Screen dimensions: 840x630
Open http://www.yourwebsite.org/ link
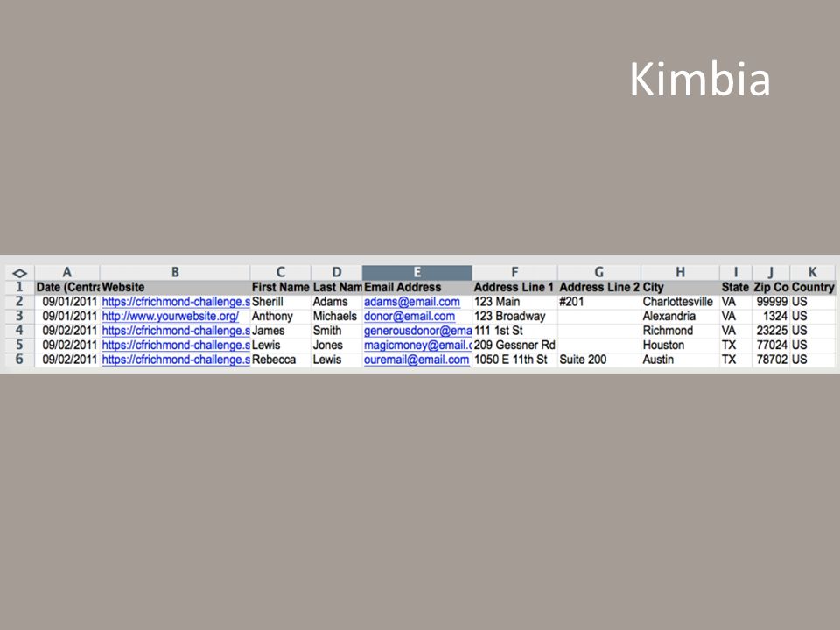click(x=171, y=317)
